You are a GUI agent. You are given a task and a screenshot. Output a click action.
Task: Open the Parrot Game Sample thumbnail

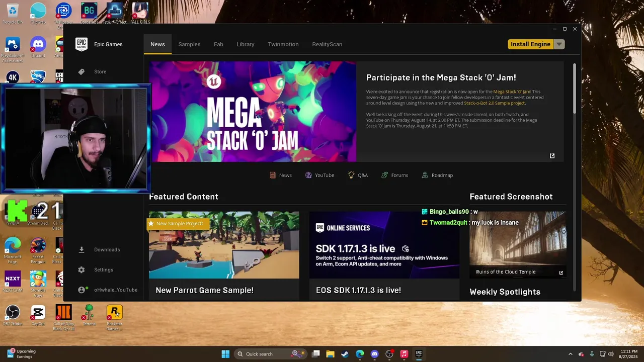(224, 245)
